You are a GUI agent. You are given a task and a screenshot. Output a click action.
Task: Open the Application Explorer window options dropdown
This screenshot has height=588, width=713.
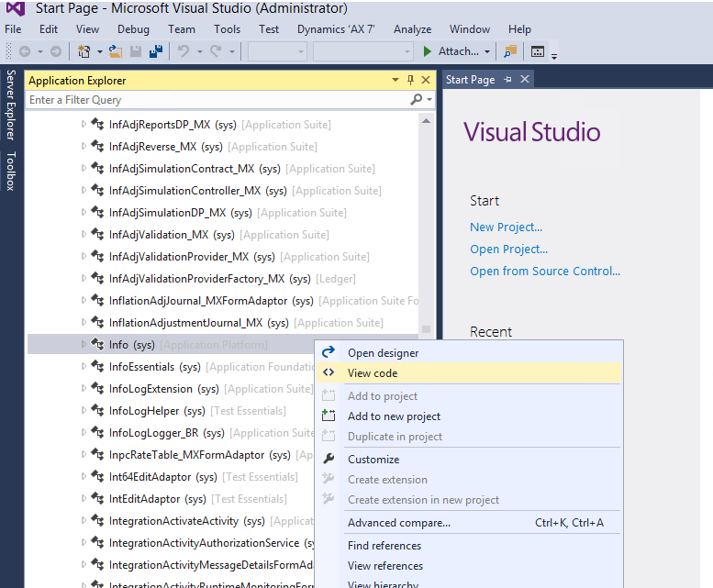point(395,81)
